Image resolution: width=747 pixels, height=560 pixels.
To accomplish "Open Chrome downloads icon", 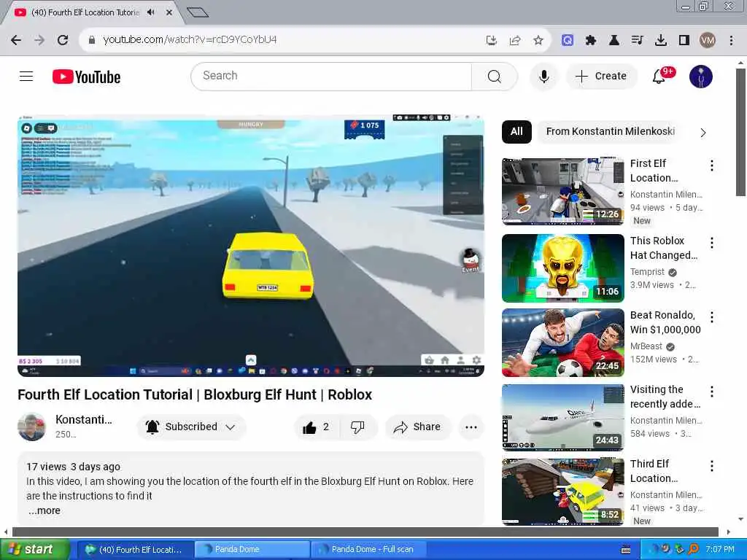I will coord(661,40).
